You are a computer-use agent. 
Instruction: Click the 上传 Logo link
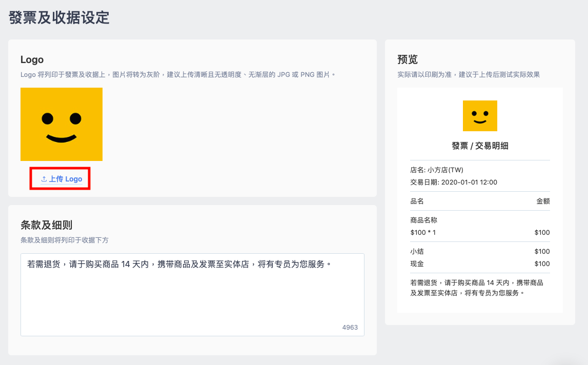click(x=62, y=179)
